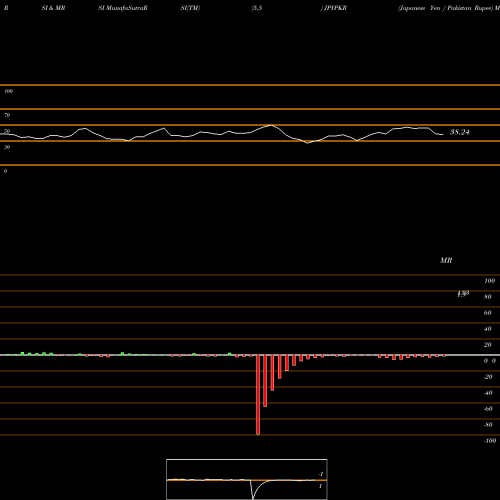Click the MR axis label 40
The width and height of the screenshot is (500, 500).
pos(488,329)
